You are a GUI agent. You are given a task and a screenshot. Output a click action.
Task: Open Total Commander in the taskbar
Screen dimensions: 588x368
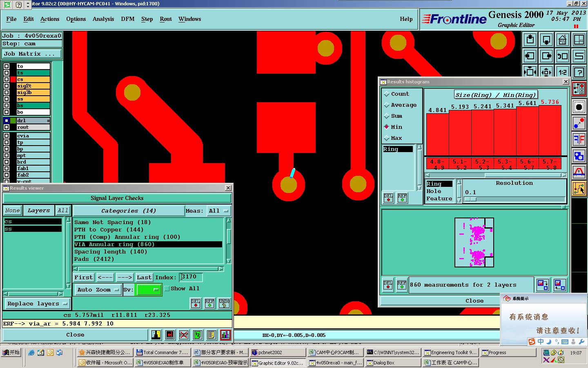pyautogui.click(x=162, y=352)
